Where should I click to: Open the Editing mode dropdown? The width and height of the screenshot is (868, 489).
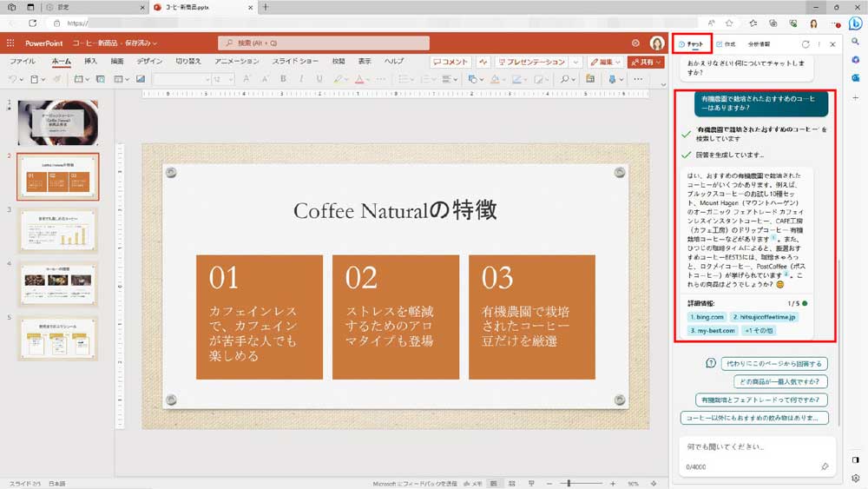[x=605, y=62]
